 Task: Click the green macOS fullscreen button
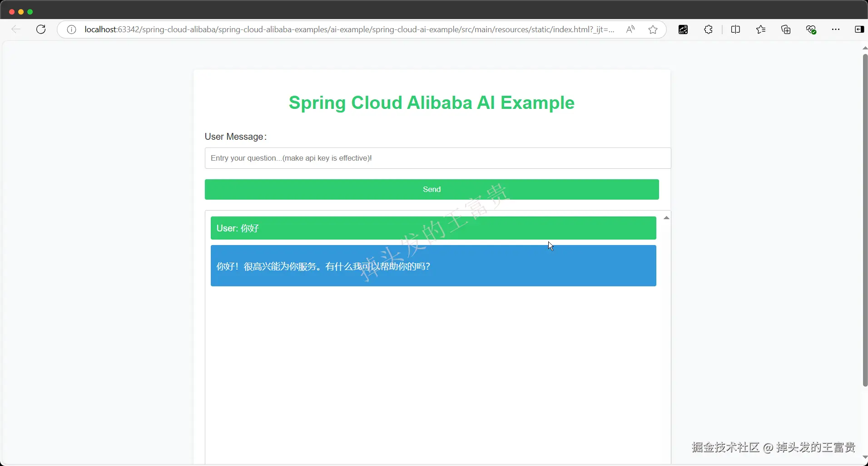click(x=30, y=12)
